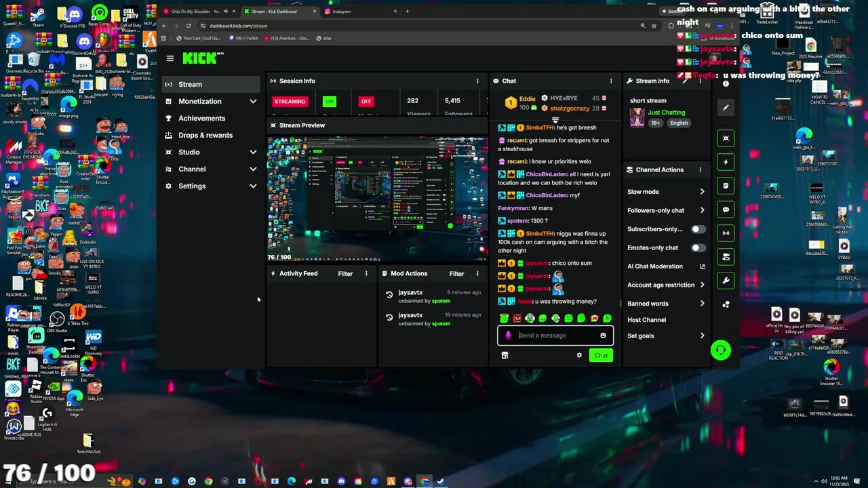The height and width of the screenshot is (488, 868).
Task: Toggle the Chat bubble widget
Action: click(726, 209)
